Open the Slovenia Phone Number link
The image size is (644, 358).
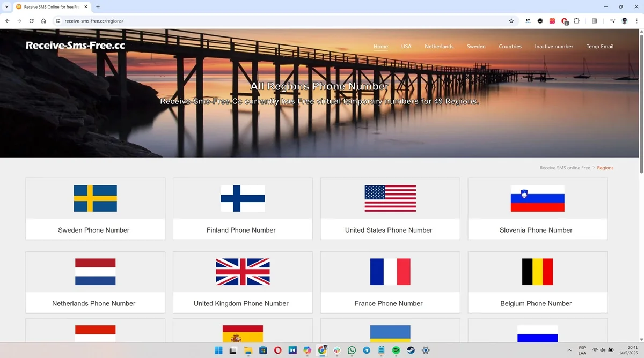point(536,230)
